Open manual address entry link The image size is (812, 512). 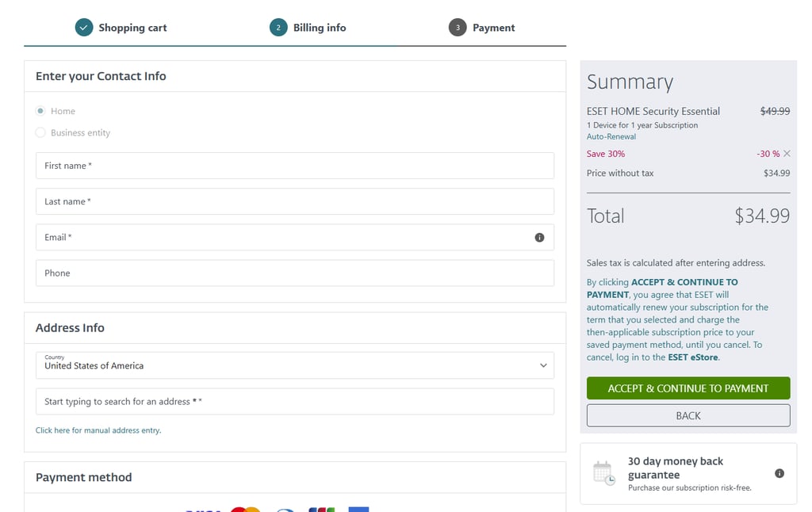(98, 430)
